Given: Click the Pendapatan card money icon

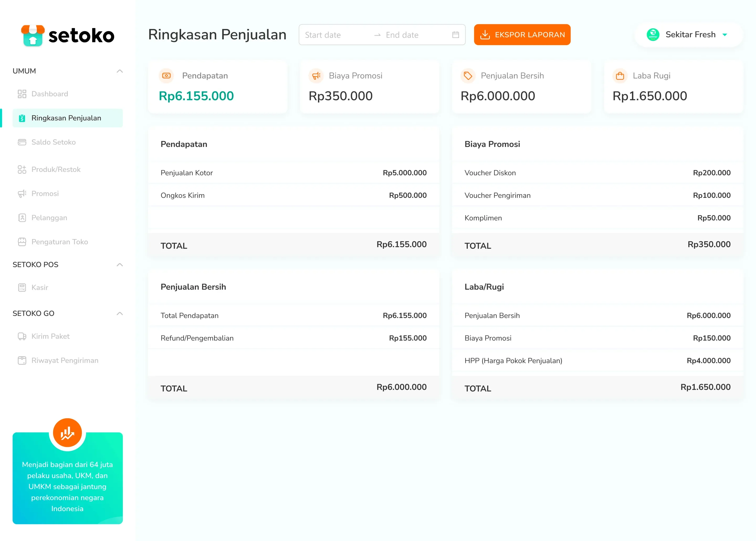Looking at the screenshot, I should pos(166,76).
